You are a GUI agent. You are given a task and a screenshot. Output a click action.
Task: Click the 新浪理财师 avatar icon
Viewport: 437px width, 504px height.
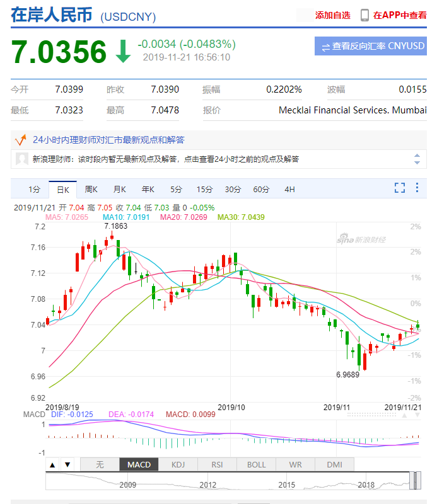21,159
